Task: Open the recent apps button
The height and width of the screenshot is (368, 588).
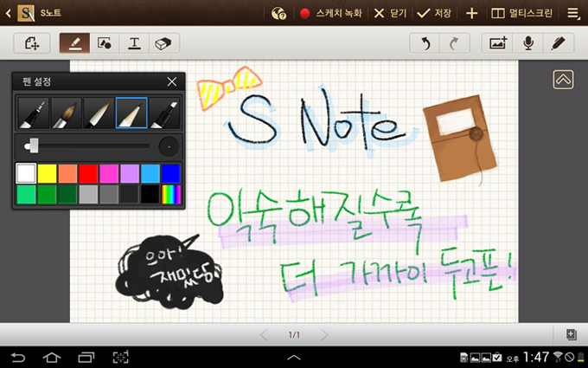Action: (86, 357)
